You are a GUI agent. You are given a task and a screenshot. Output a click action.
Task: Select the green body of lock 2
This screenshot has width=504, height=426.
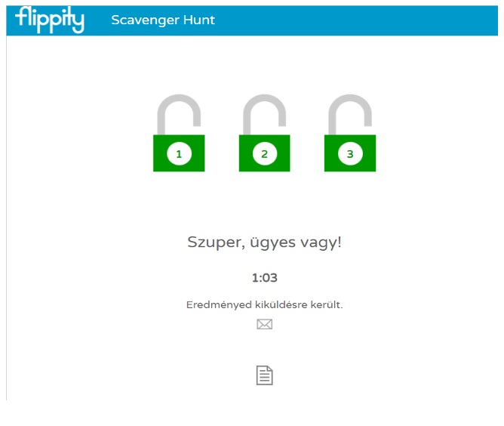(265, 153)
